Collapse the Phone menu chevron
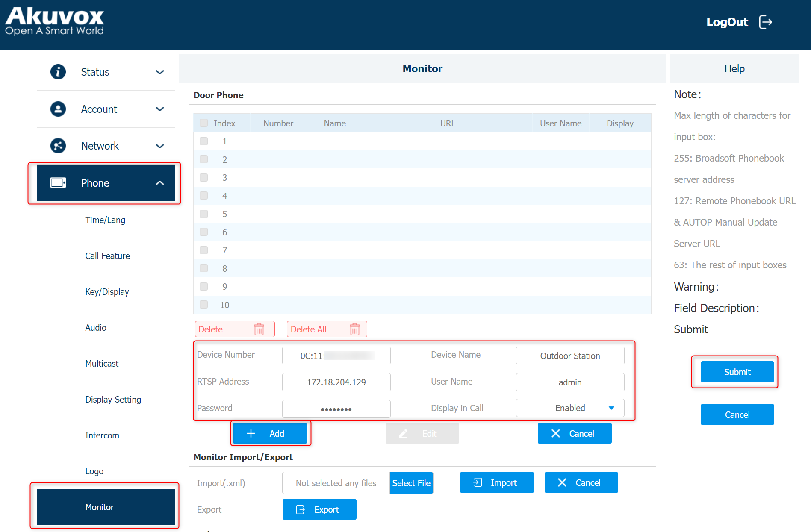The image size is (811, 532). tap(160, 183)
